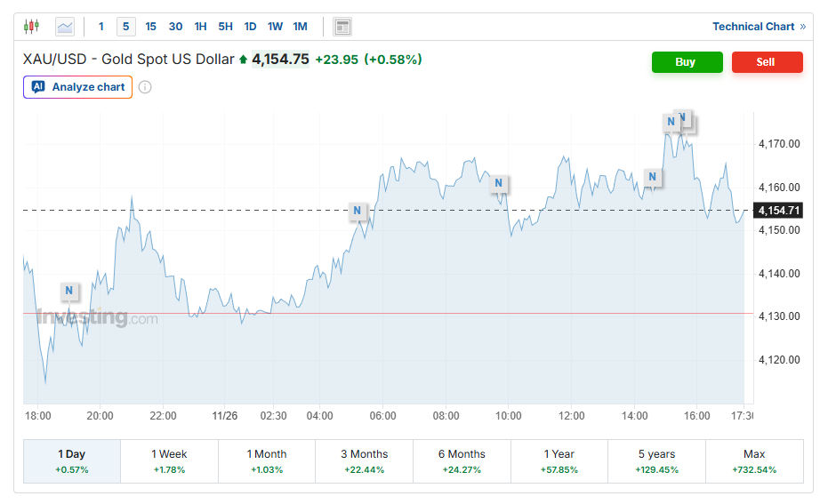Screen dimensions: 828x504
Task: Open the news marker near 10:00
Action: coord(499,183)
